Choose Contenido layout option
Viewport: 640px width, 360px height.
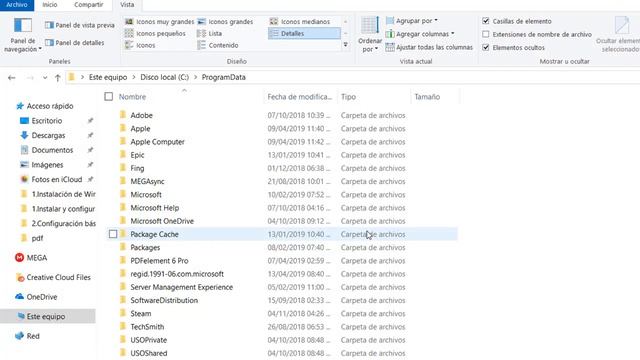tap(218, 45)
